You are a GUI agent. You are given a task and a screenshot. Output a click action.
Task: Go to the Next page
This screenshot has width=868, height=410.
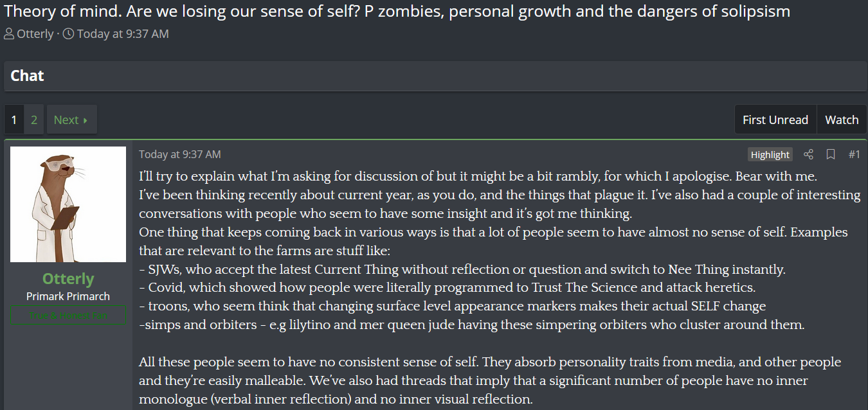click(x=71, y=120)
